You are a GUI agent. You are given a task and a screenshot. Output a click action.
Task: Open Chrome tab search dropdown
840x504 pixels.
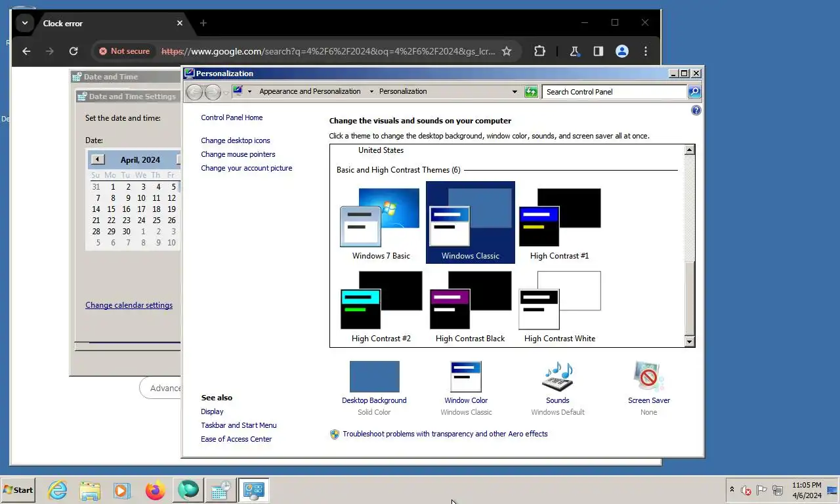coord(24,23)
